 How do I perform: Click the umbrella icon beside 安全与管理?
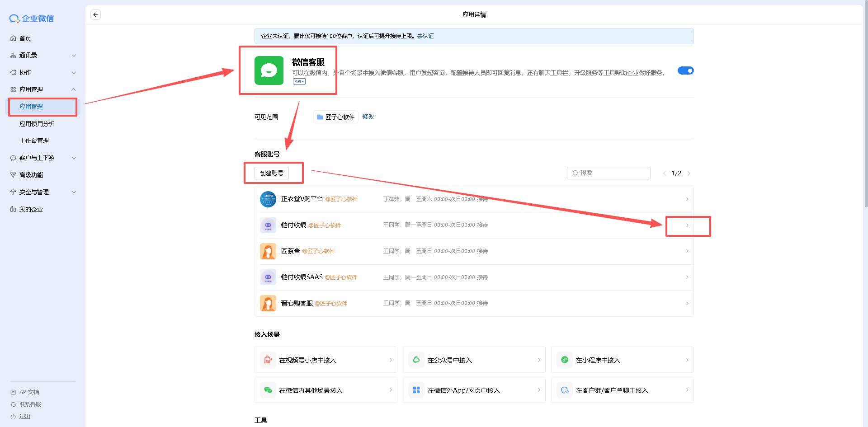[13, 192]
